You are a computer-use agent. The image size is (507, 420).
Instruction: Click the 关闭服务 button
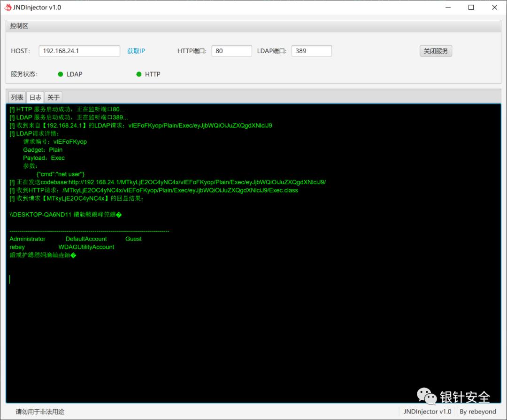436,51
